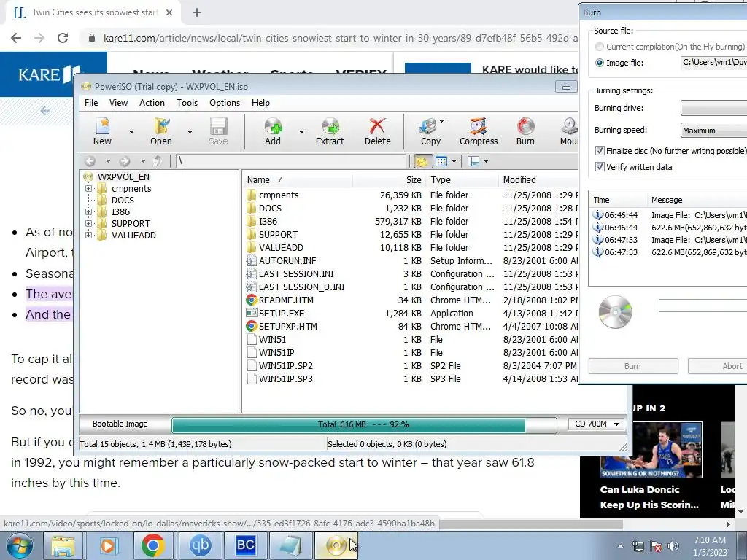Open the Open button dropdown arrow
This screenshot has height=560, width=747.
point(190,132)
